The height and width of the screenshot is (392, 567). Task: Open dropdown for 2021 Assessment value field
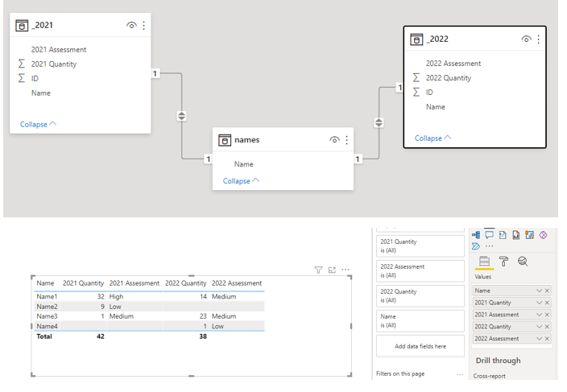(x=539, y=315)
